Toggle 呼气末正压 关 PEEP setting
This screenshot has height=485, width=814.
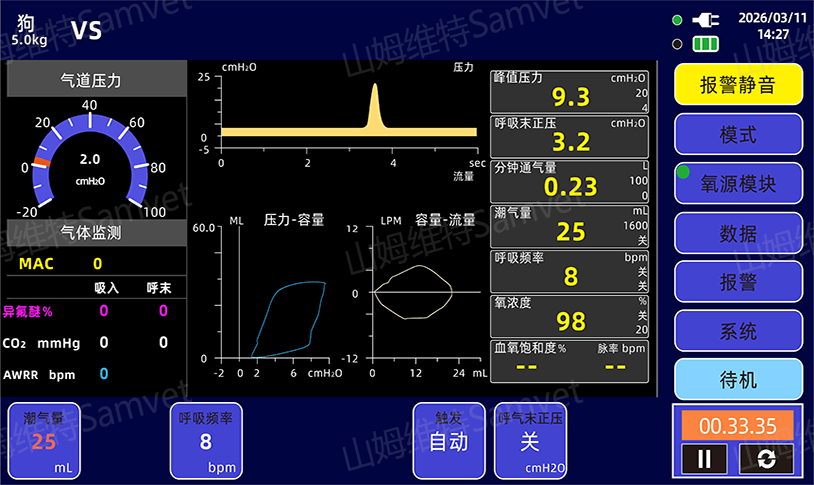point(530,441)
